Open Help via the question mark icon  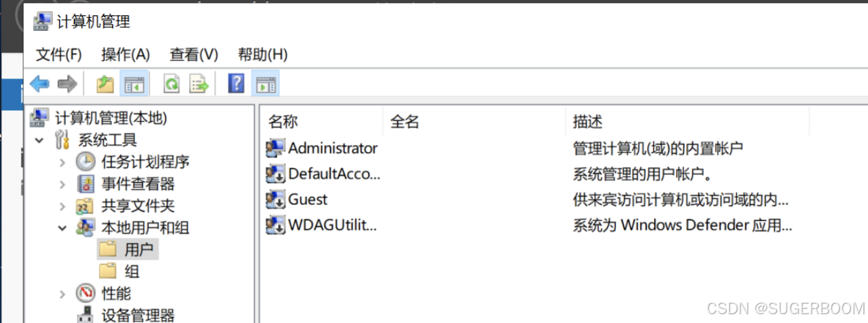236,84
